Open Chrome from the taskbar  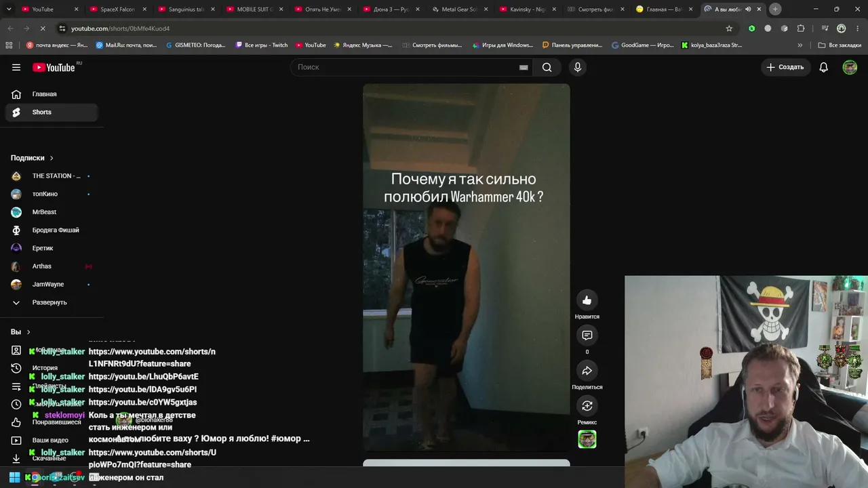[34, 477]
